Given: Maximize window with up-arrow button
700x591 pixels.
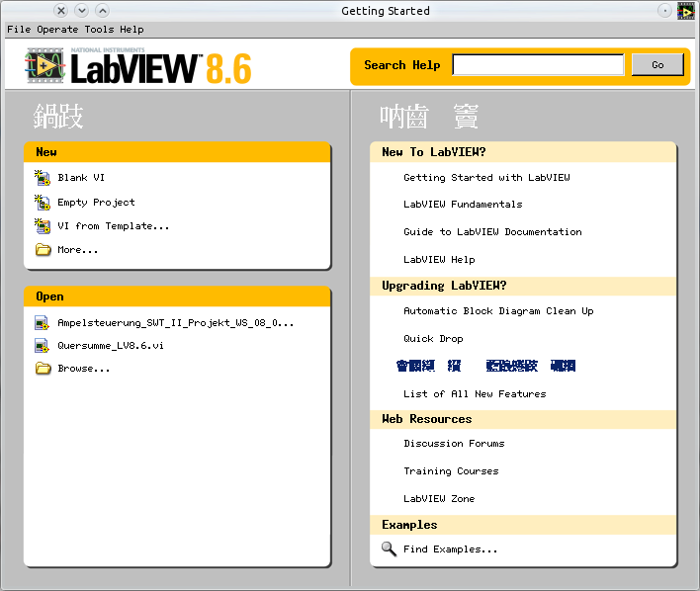Looking at the screenshot, I should (x=102, y=10).
